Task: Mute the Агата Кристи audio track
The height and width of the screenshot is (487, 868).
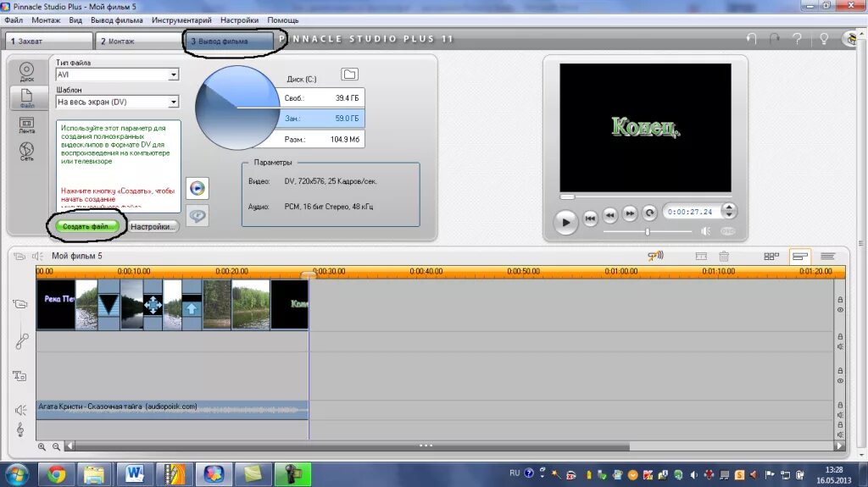Action: [840, 415]
